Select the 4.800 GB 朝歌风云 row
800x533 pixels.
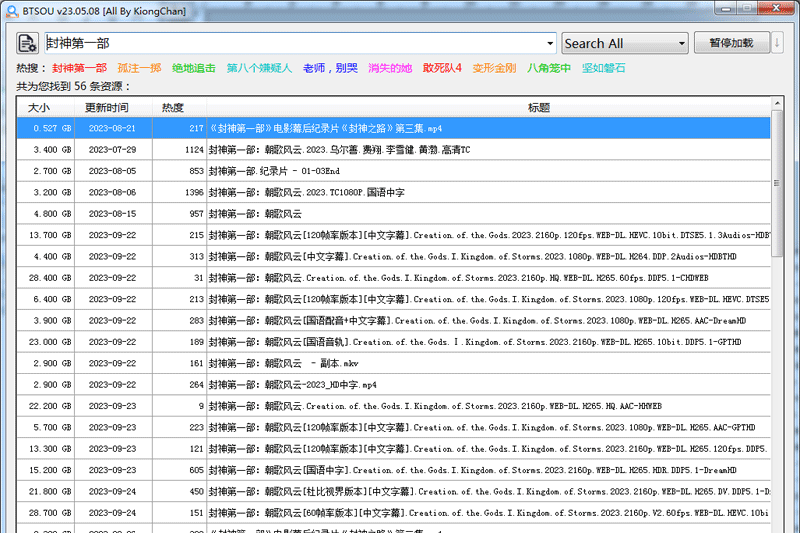393,214
